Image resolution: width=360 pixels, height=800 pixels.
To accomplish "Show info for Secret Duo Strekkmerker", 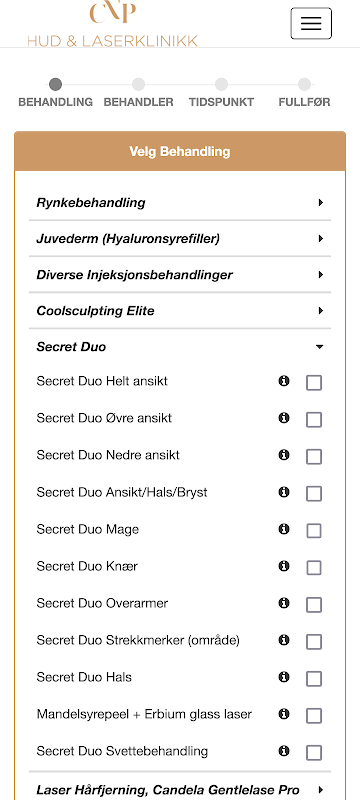I will (284, 640).
